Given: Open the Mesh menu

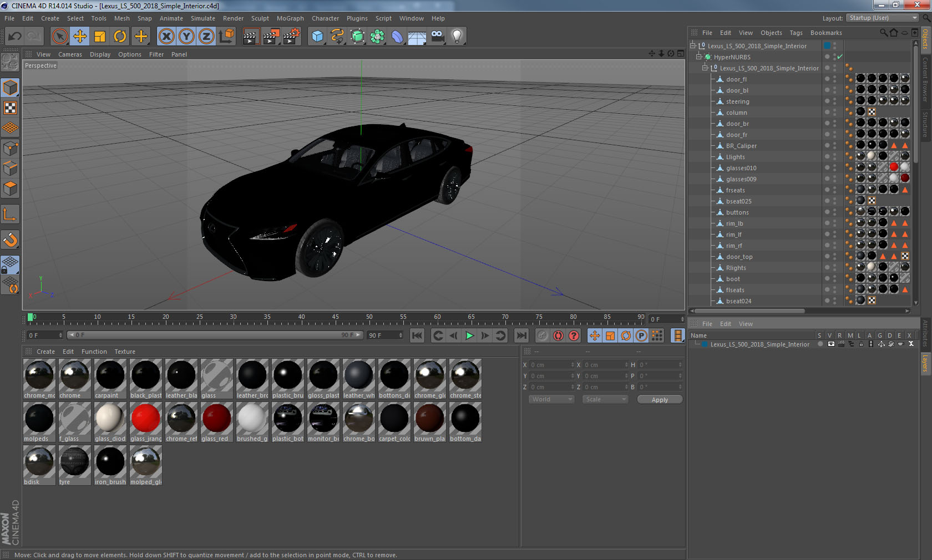Looking at the screenshot, I should [x=121, y=18].
